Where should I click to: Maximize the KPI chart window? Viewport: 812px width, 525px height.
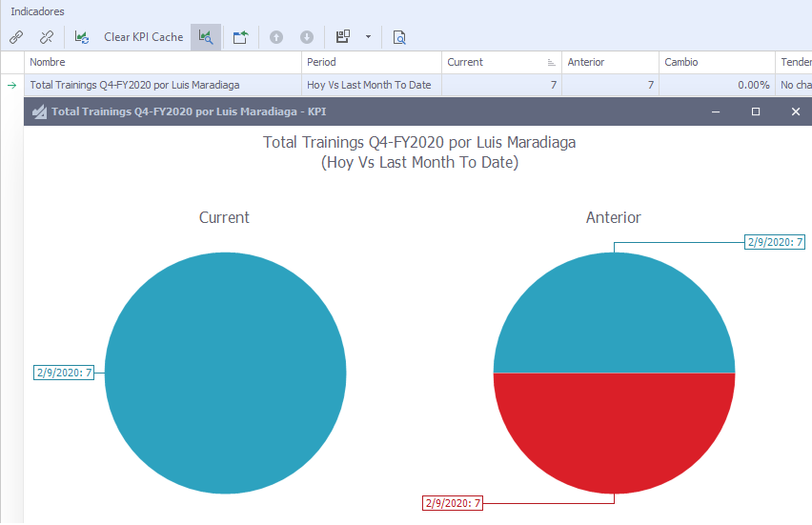point(756,111)
